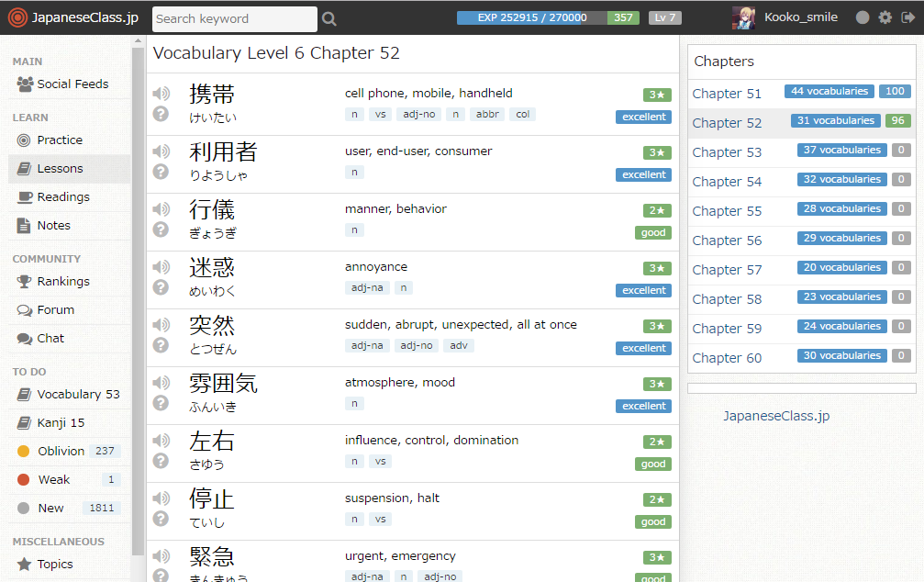Click the Search keyword input field
Image resolution: width=924 pixels, height=582 pixels.
tap(234, 18)
